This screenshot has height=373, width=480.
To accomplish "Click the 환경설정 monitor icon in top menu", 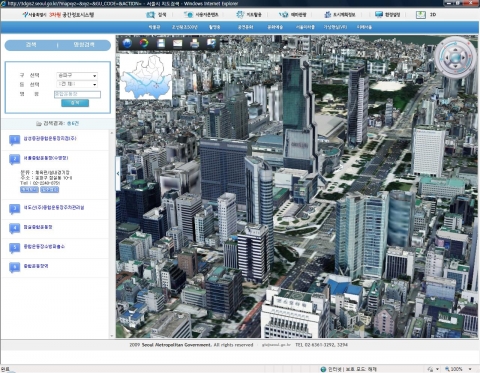I will 379,15.
